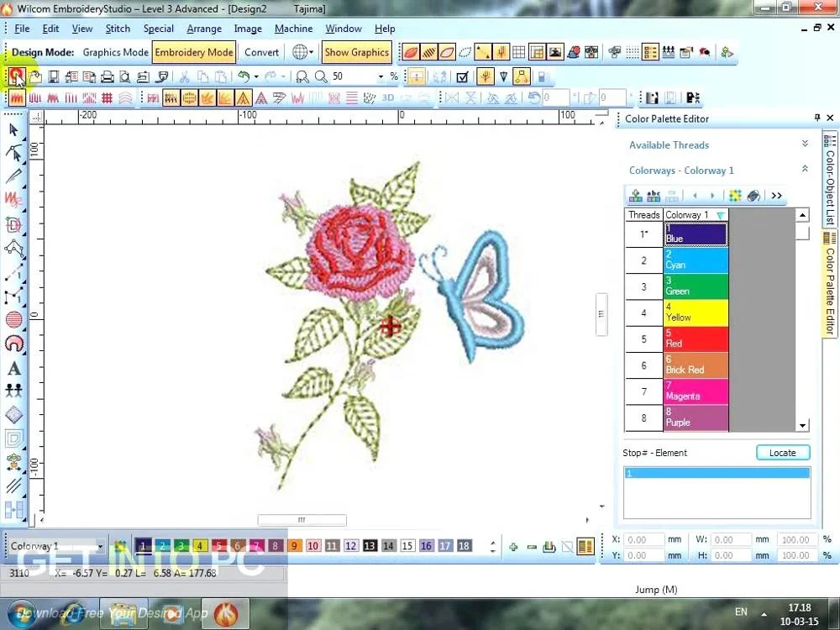Select the Lettering tool in left toolbox
The image size is (840, 630).
14,368
